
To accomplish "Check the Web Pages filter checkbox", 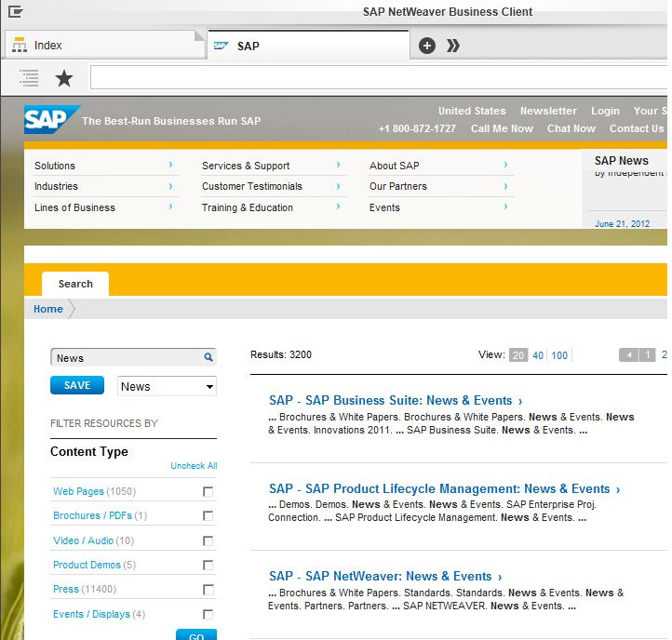I will click(208, 491).
